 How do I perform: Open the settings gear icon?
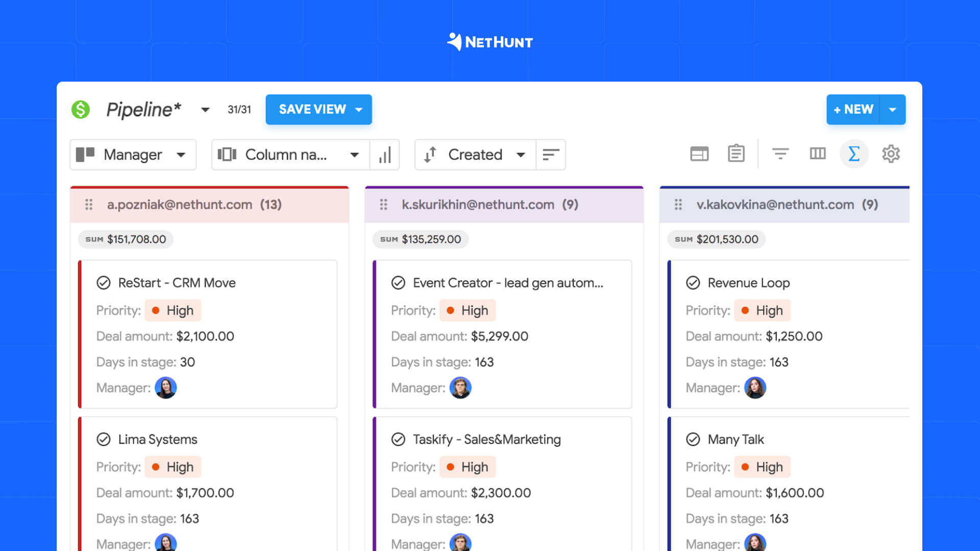coord(891,154)
